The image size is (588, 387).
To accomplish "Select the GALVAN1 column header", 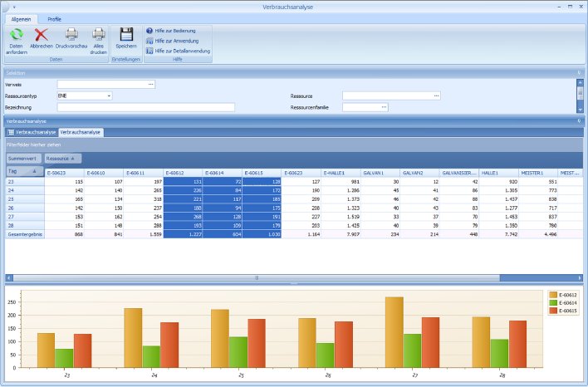I will (x=380, y=174).
